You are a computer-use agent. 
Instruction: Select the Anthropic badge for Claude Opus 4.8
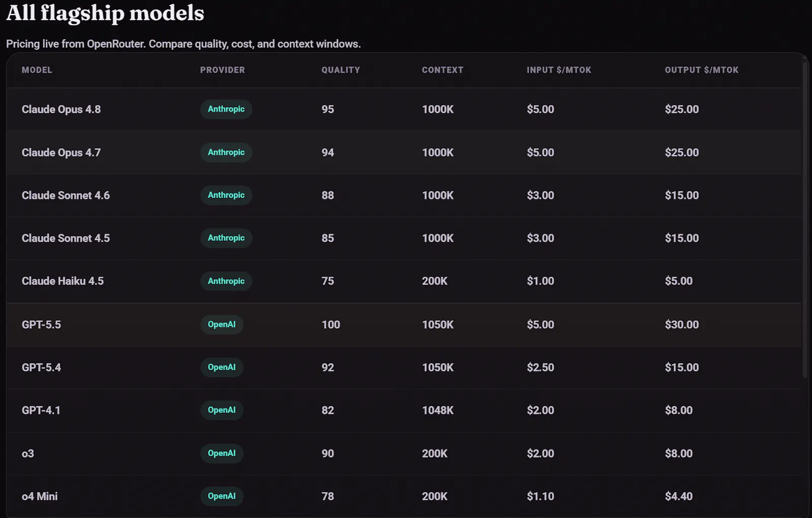pos(226,109)
